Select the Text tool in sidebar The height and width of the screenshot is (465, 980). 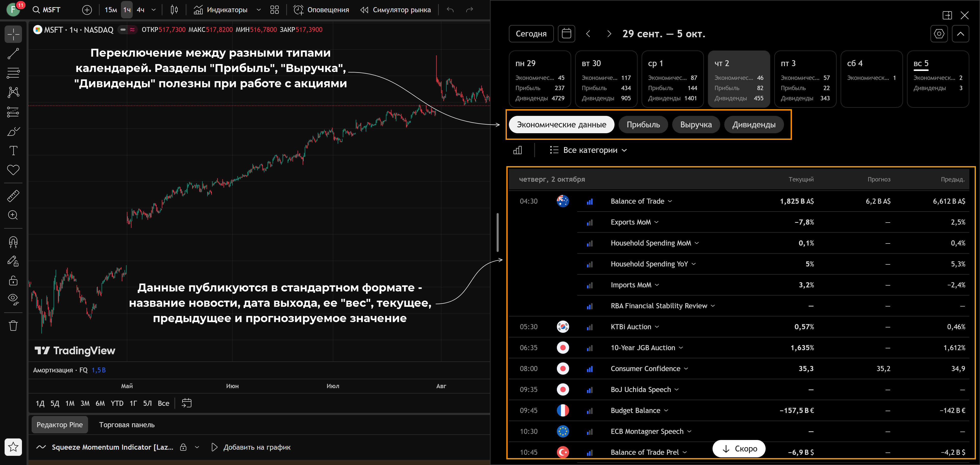(x=13, y=151)
